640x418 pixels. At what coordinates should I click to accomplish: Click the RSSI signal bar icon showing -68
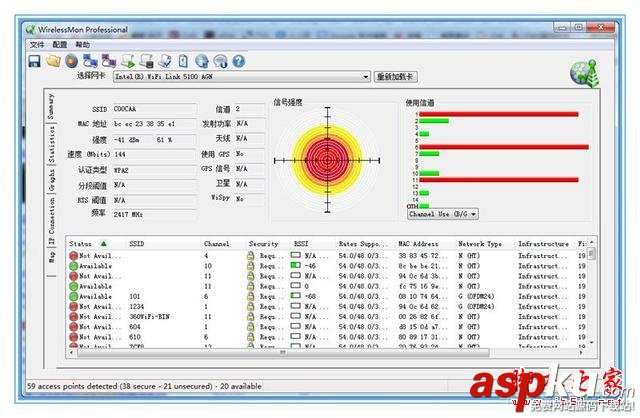(296, 296)
